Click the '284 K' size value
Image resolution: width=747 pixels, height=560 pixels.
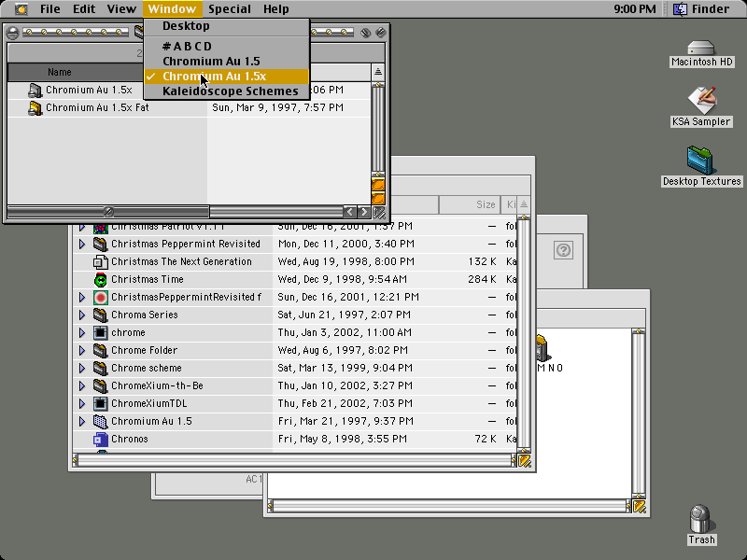[x=482, y=279]
